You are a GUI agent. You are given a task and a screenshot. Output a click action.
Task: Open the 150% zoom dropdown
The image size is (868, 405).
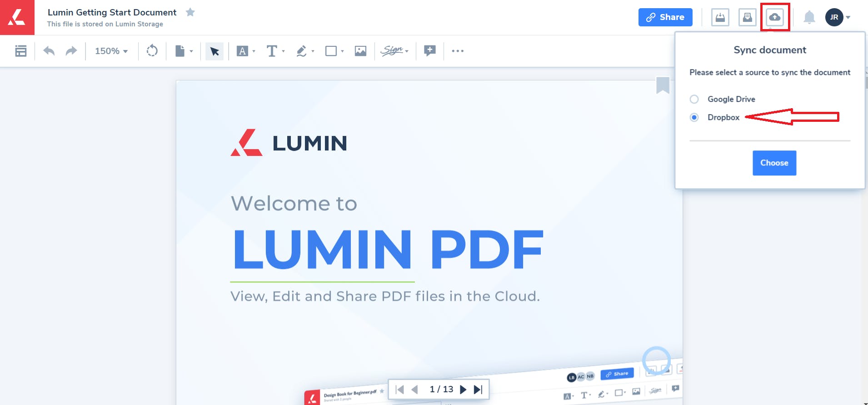coord(111,51)
